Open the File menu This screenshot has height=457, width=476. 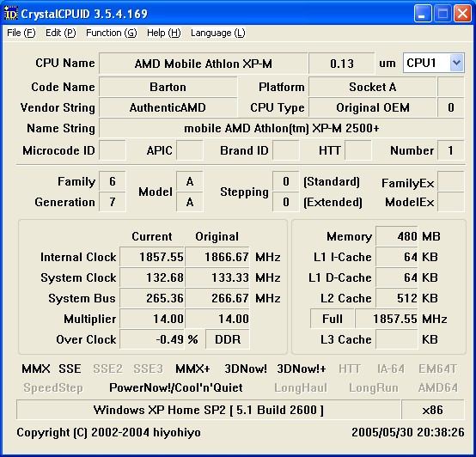(x=21, y=33)
